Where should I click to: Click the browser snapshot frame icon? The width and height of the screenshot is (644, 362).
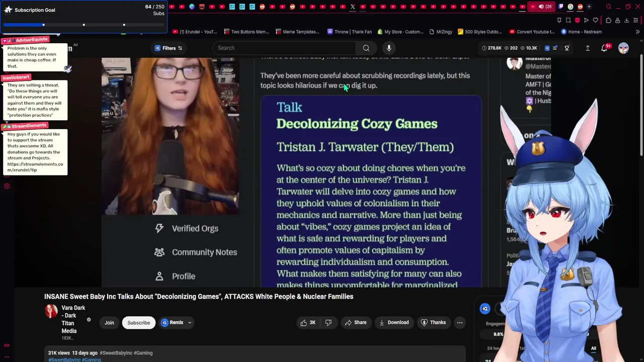click(x=568, y=20)
